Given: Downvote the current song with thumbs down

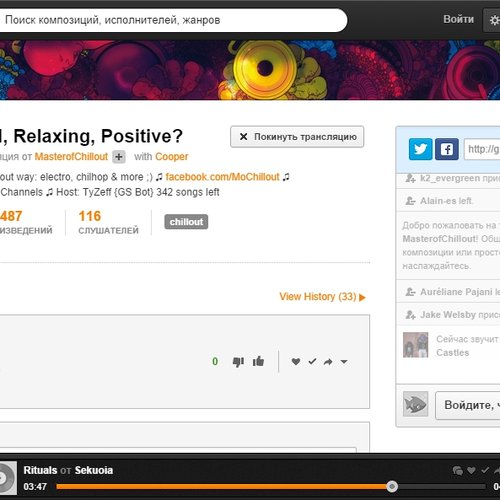Looking at the screenshot, I should tap(238, 362).
